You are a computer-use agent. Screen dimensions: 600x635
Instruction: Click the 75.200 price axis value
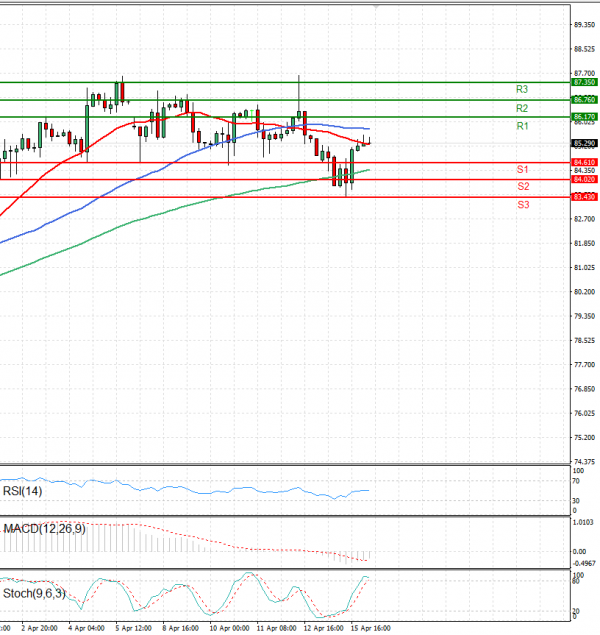[584, 438]
